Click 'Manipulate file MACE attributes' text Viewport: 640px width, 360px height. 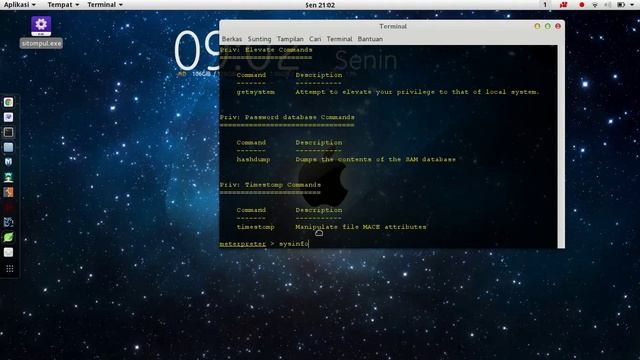tap(361, 227)
